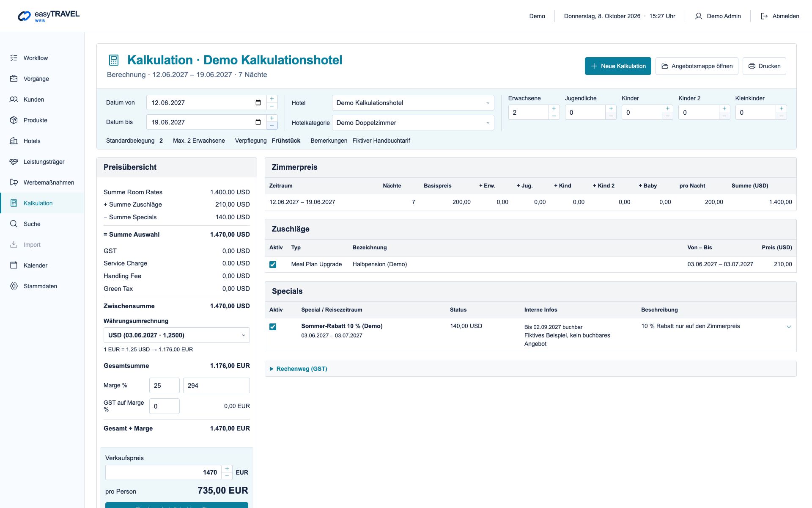The height and width of the screenshot is (508, 812).
Task: Click Angebotsmappe öffnen button
Action: point(697,66)
